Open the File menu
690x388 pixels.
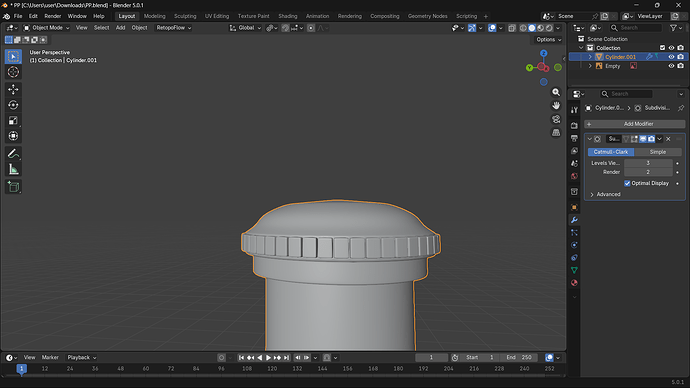18,16
